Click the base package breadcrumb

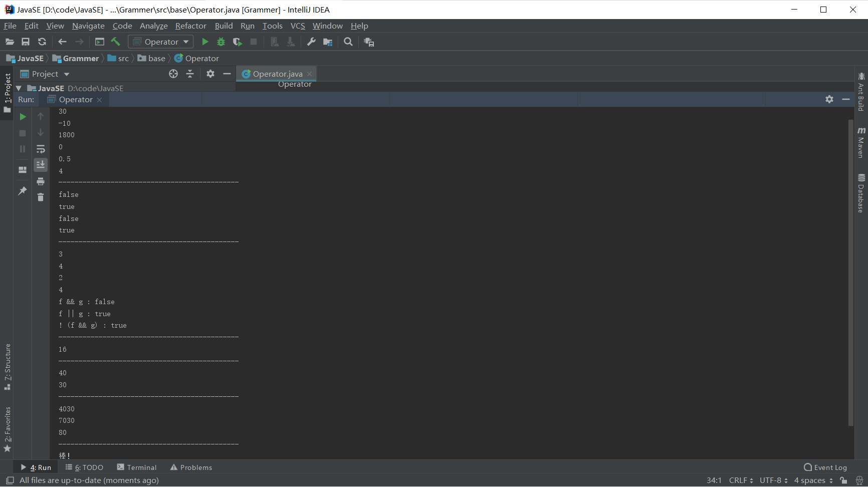coord(151,59)
